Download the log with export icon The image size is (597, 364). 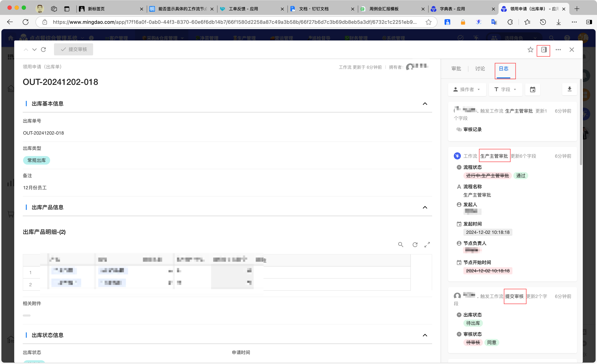[569, 89]
